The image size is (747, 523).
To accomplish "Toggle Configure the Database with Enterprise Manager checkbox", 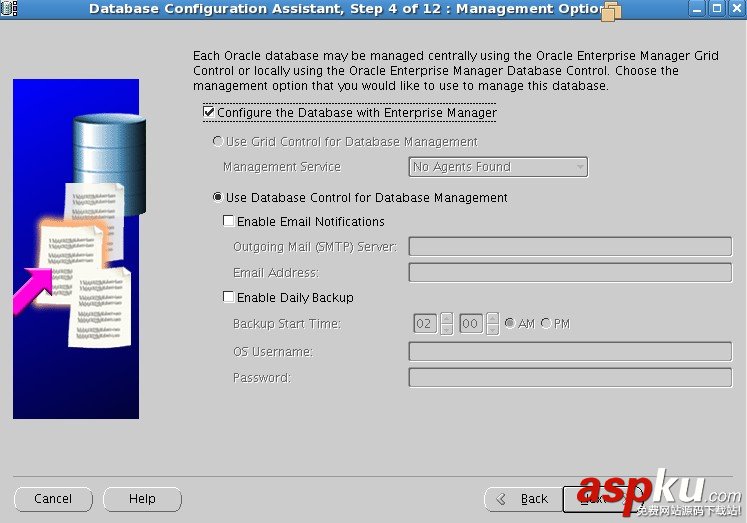I will [x=209, y=112].
